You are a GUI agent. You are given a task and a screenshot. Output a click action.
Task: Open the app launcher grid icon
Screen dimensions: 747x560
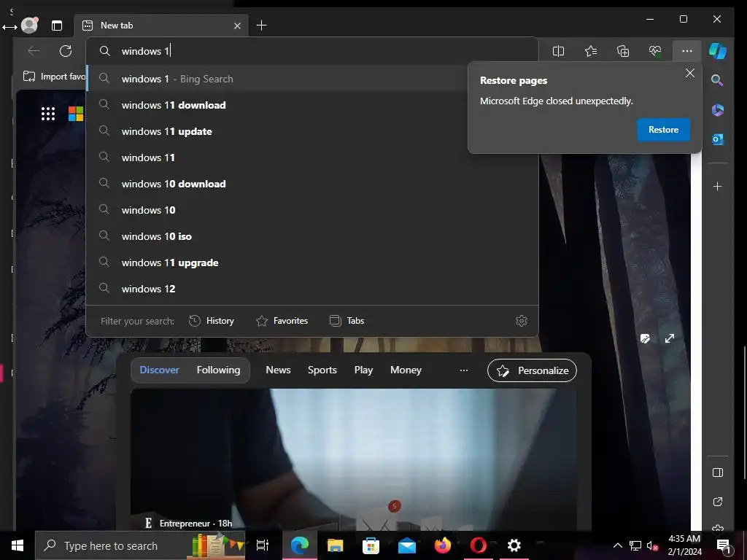[x=48, y=114]
